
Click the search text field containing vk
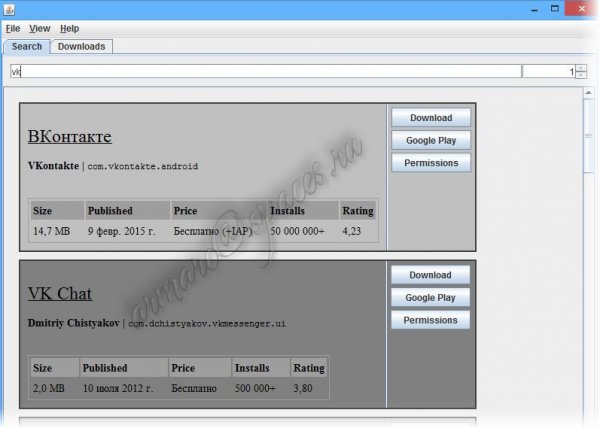(x=266, y=72)
